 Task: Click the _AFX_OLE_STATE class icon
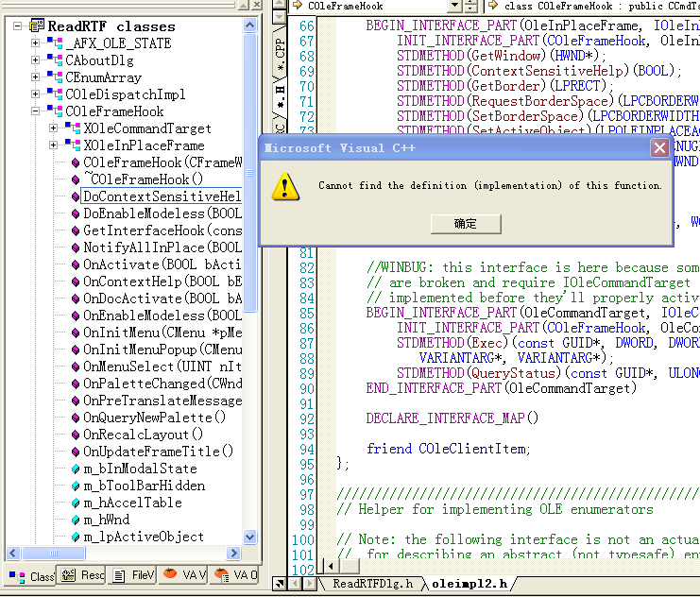coord(55,43)
